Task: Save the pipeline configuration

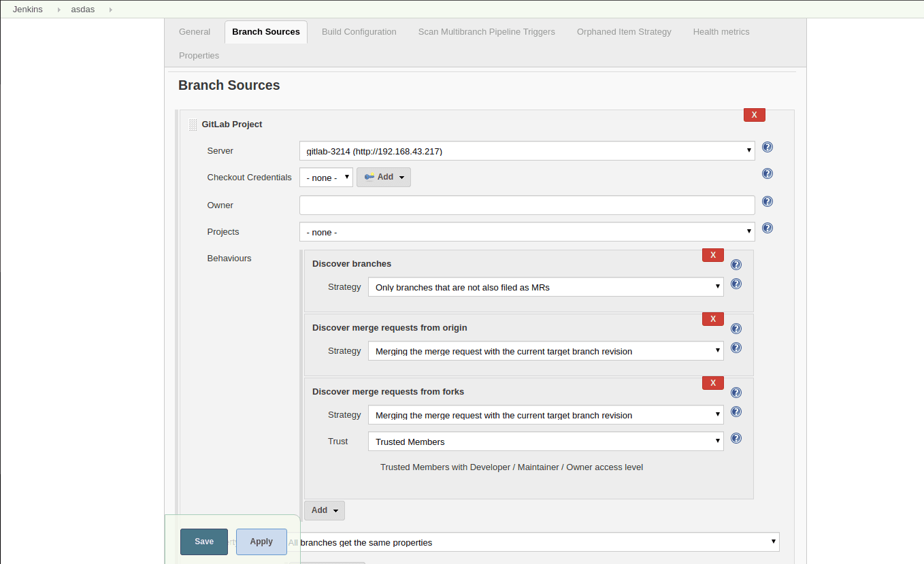Action: [x=203, y=542]
